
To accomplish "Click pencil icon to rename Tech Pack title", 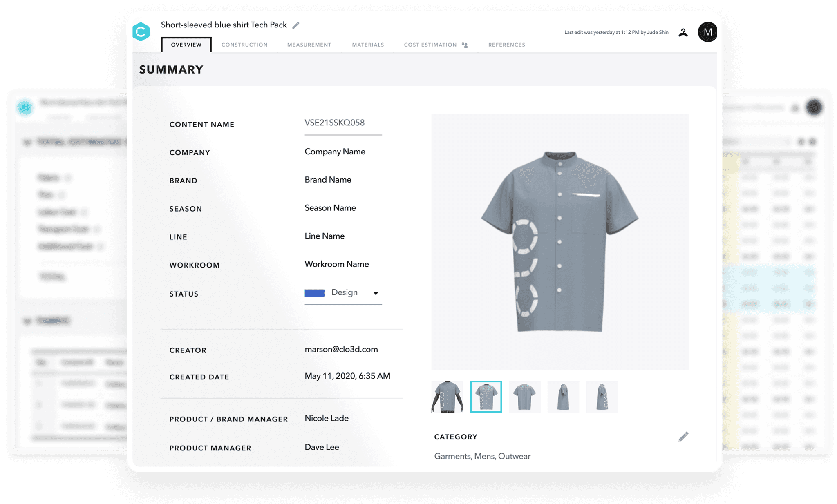I will pos(296,25).
